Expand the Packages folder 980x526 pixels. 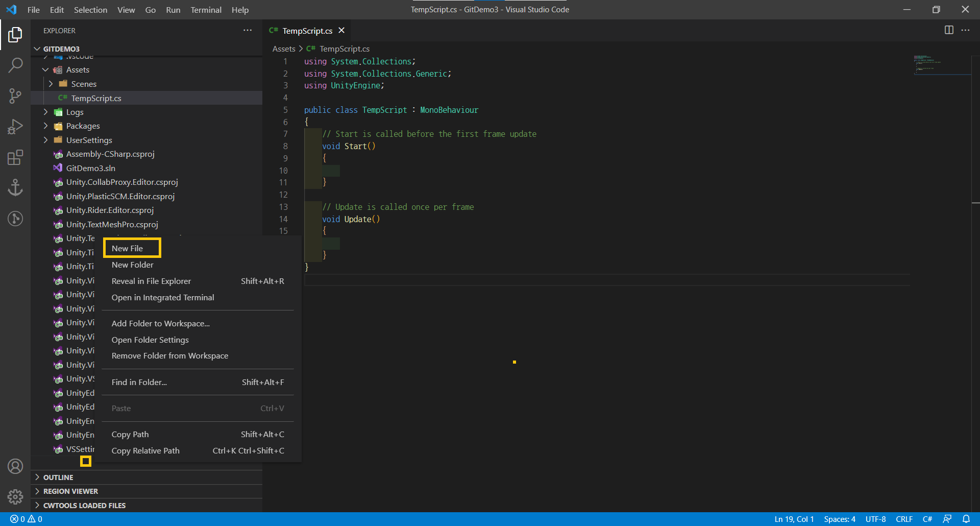pos(45,126)
